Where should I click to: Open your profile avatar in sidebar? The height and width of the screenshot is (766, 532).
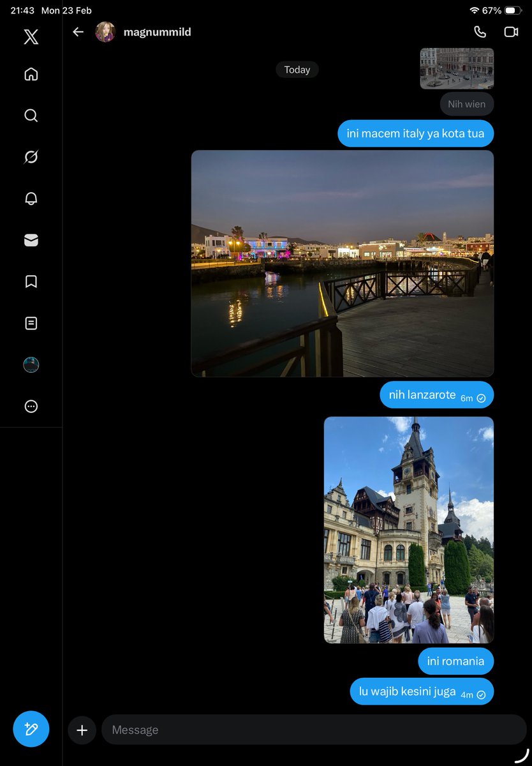pos(31,364)
